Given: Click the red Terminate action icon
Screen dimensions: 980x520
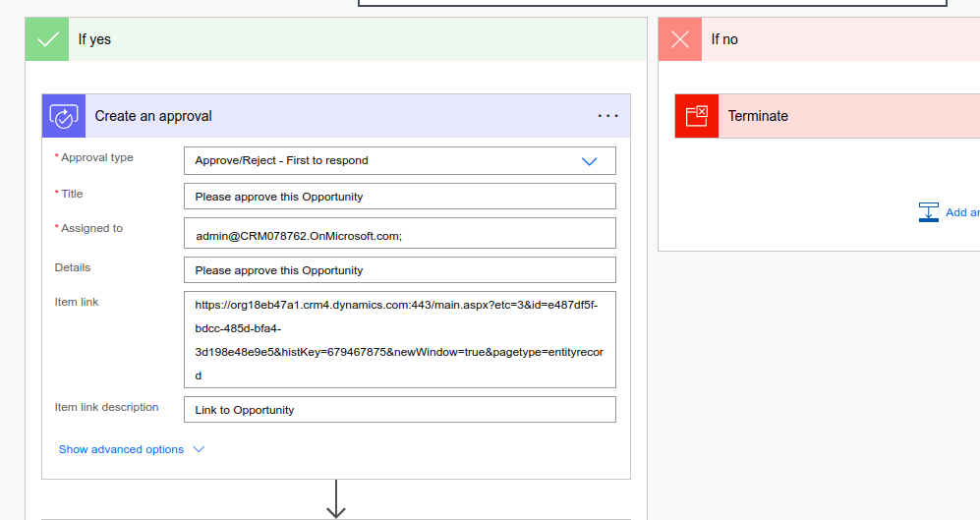Looking at the screenshot, I should coord(697,116).
